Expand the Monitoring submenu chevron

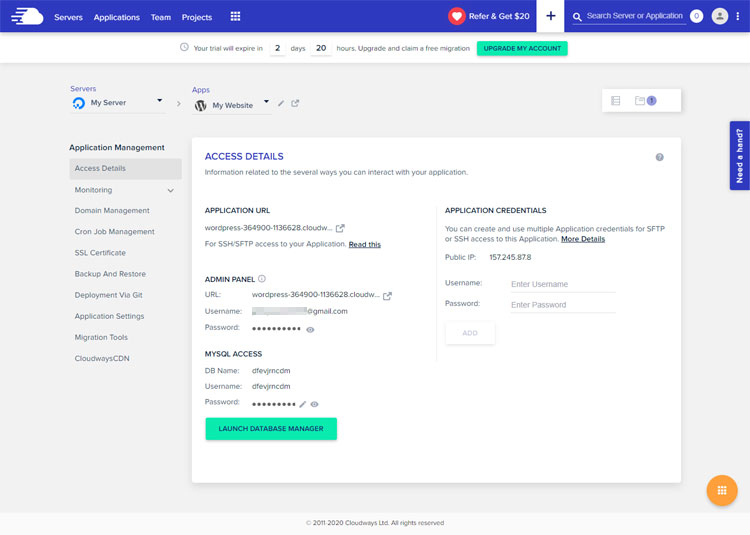coord(171,190)
